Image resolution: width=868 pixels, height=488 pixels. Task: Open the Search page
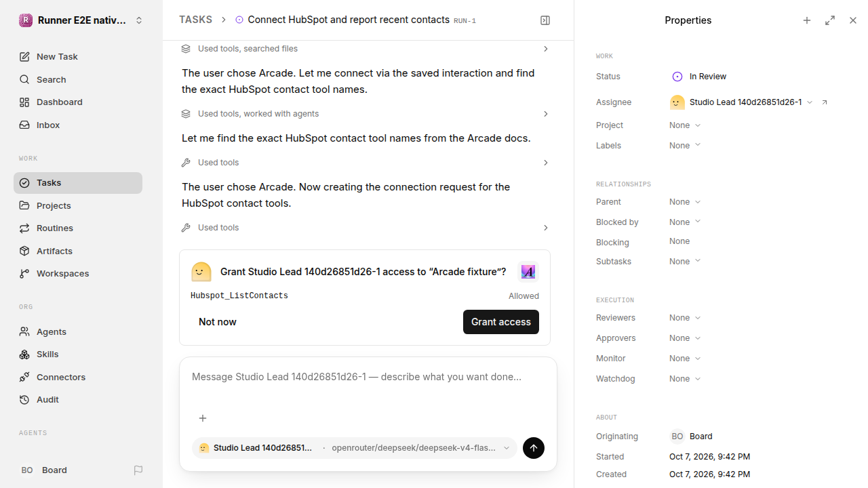click(78, 79)
